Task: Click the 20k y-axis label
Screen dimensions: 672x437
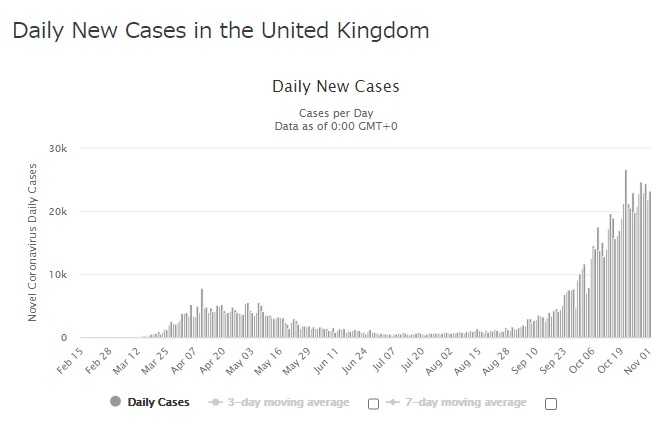Action: [x=58, y=211]
